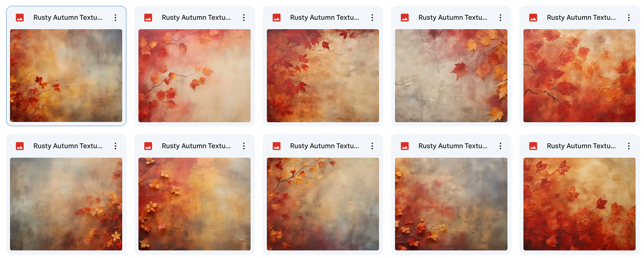Click image file icon on top row's third card
The height and width of the screenshot is (258, 644).
tap(276, 18)
